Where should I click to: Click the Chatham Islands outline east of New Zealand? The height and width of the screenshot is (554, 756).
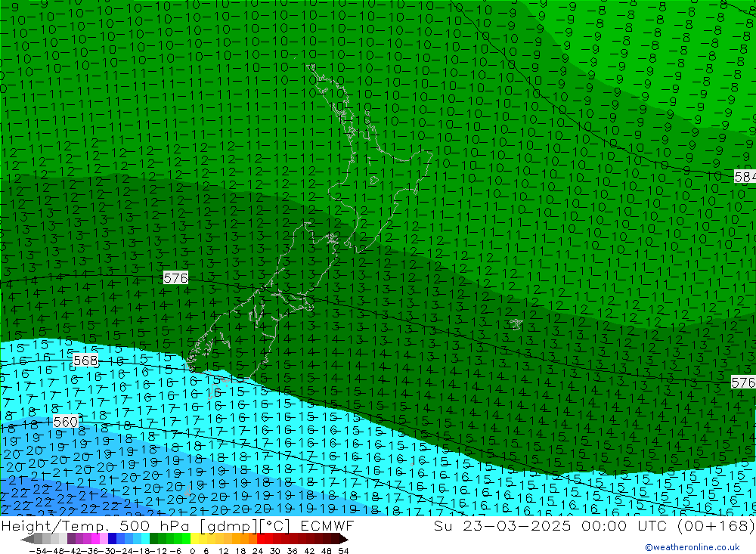516,324
